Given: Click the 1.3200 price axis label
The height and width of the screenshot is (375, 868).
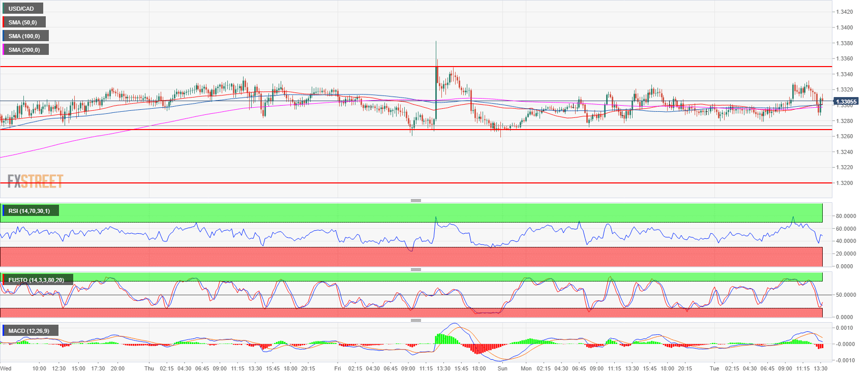Looking at the screenshot, I should pos(845,183).
